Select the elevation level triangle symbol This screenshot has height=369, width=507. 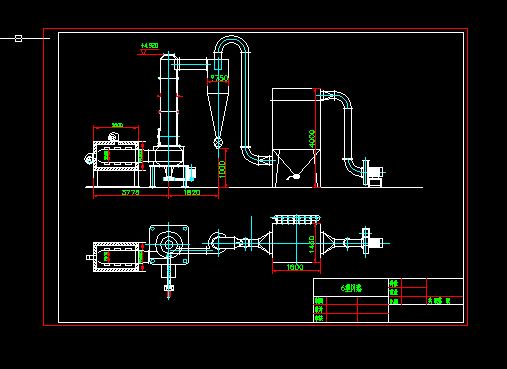point(144,52)
